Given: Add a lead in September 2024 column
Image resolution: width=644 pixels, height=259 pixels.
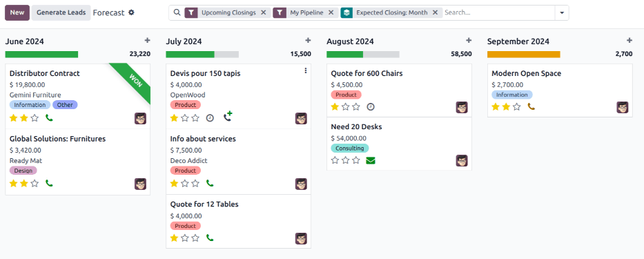Looking at the screenshot, I should tap(630, 40).
